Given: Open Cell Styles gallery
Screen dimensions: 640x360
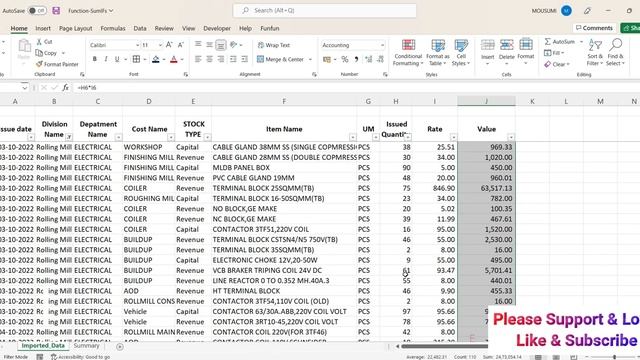Looking at the screenshot, I should coord(461,52).
